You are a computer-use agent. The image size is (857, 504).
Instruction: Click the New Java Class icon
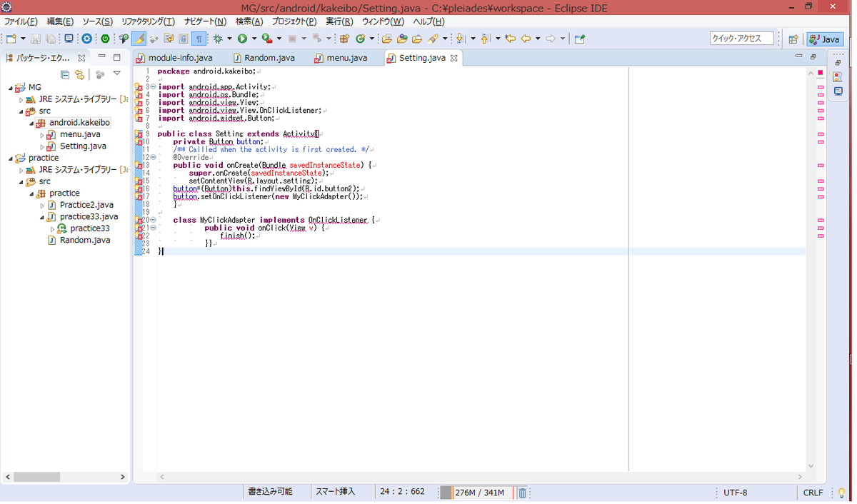click(x=361, y=39)
